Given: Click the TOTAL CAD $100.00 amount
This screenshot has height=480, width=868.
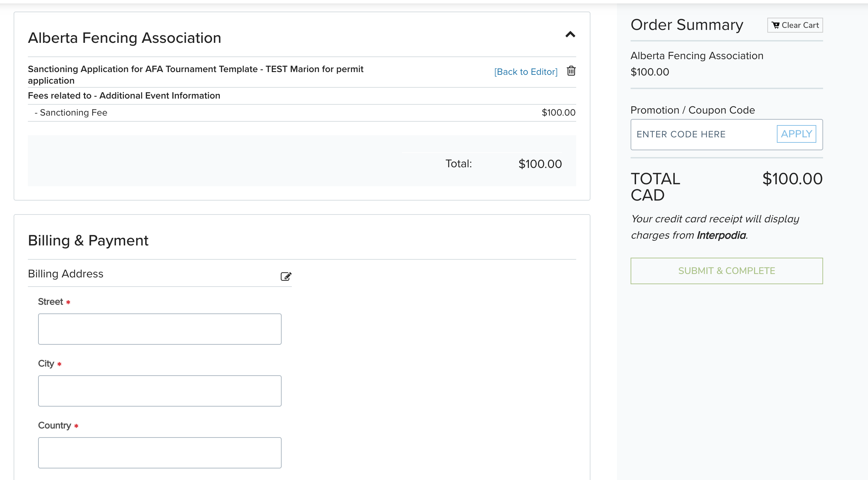Looking at the screenshot, I should pyautogui.click(x=792, y=179).
